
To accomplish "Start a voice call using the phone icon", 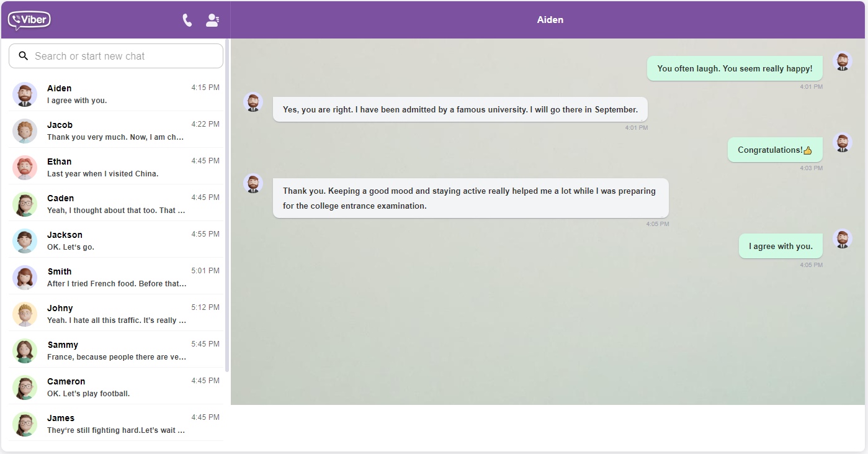I will [x=187, y=19].
